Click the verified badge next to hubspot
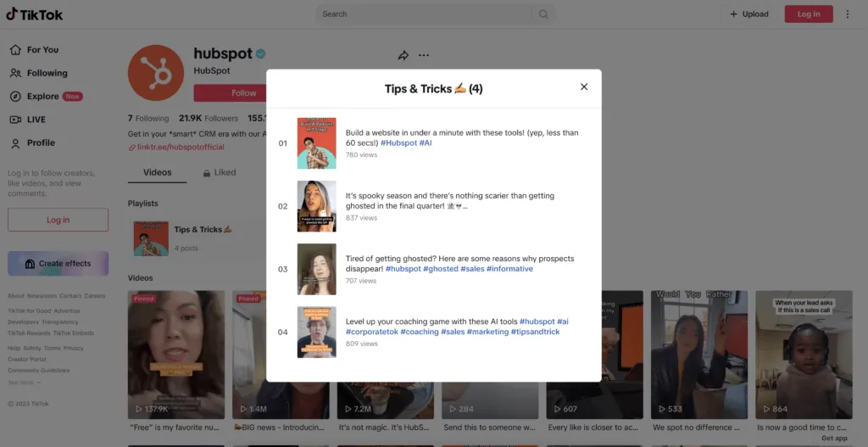The height and width of the screenshot is (447, 868). coord(260,53)
